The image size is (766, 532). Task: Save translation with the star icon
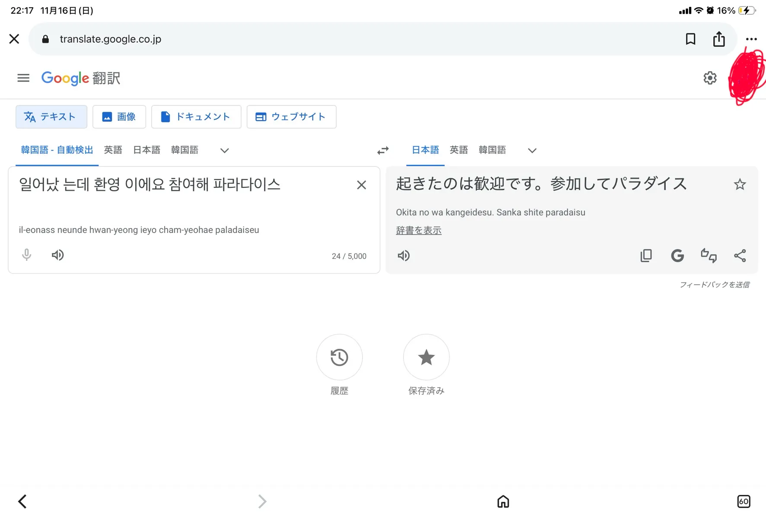pos(740,184)
